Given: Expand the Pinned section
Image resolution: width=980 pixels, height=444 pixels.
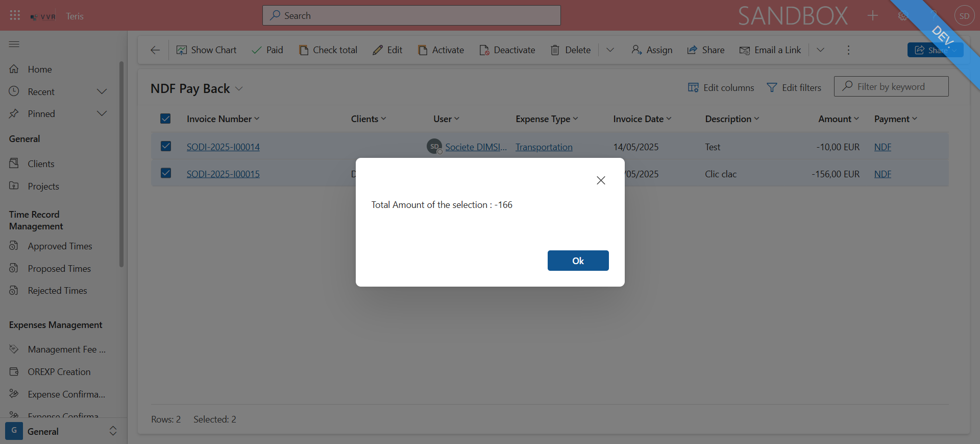Looking at the screenshot, I should point(102,113).
